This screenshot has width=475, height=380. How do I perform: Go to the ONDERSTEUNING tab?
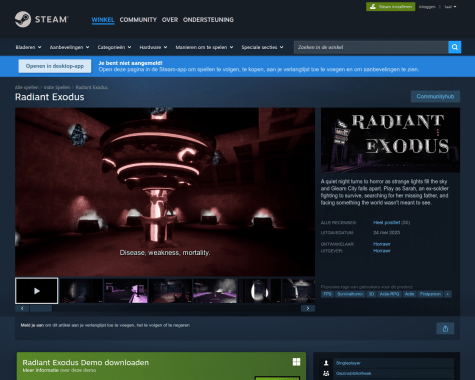[x=208, y=20]
